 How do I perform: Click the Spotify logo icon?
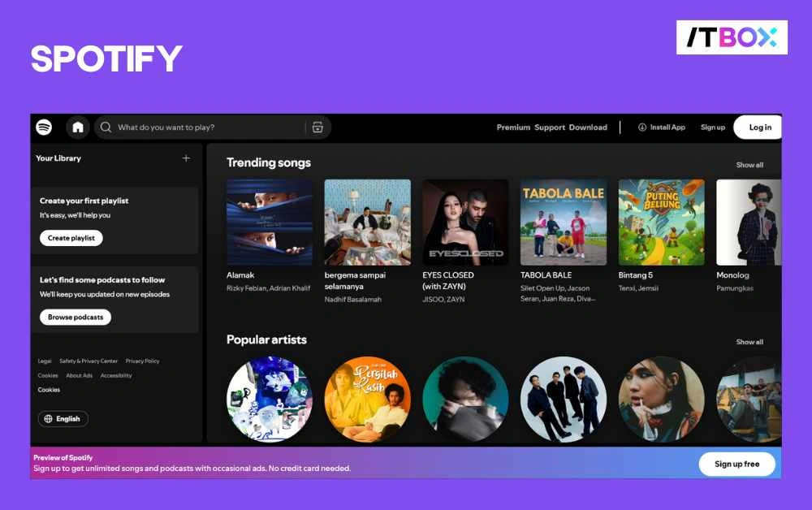tap(44, 127)
